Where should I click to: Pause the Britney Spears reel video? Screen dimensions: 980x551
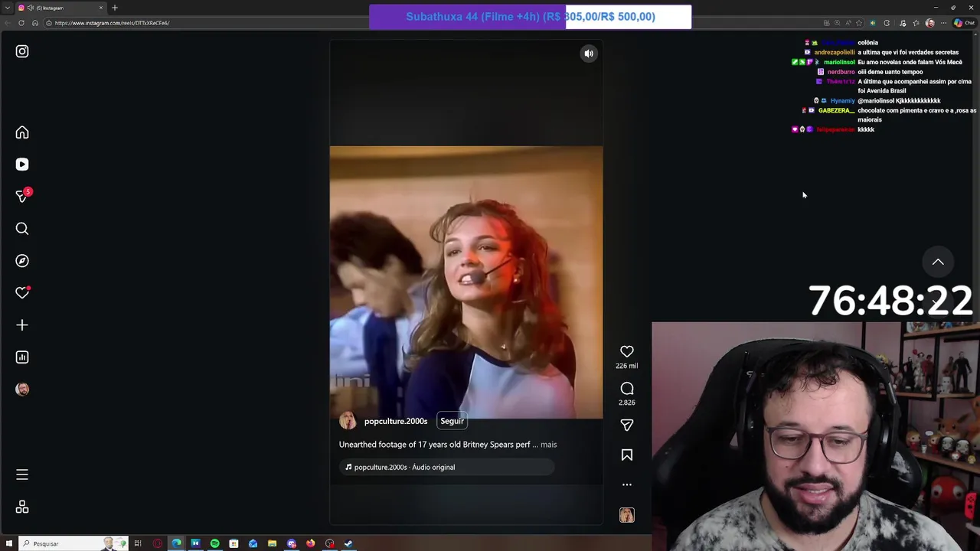click(466, 282)
